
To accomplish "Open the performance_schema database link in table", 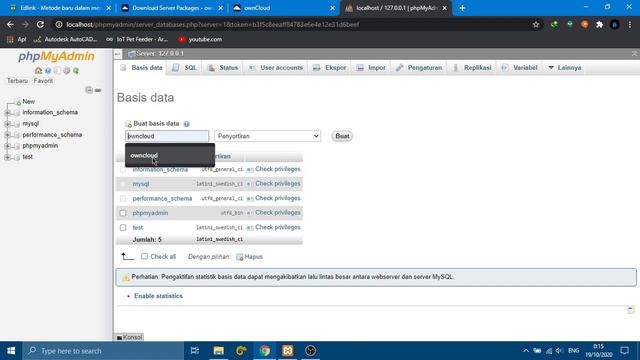I will point(162,198).
